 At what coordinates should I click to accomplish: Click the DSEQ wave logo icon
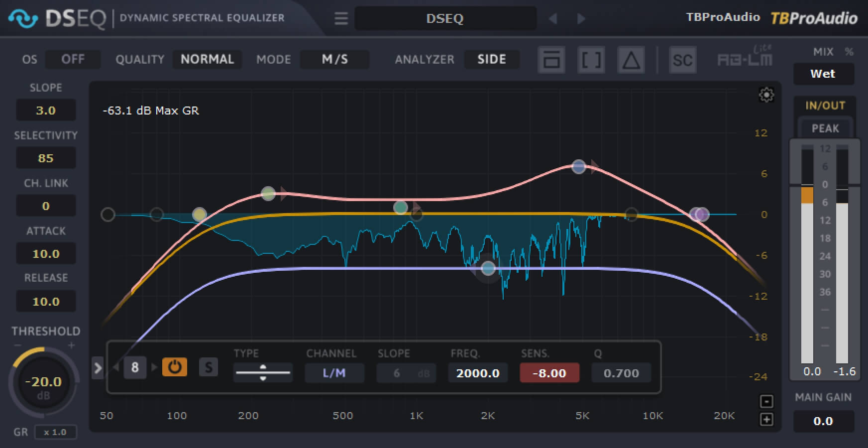click(23, 18)
